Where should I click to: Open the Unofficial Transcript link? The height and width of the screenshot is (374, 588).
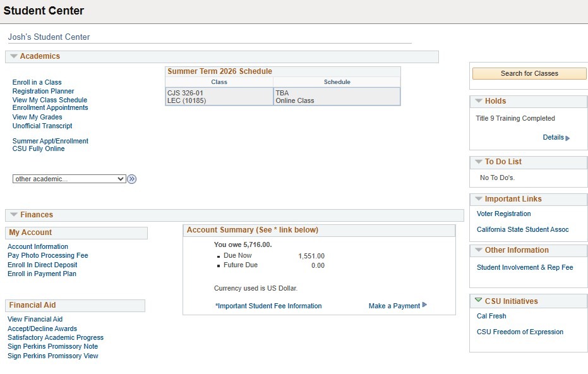pyautogui.click(x=42, y=126)
